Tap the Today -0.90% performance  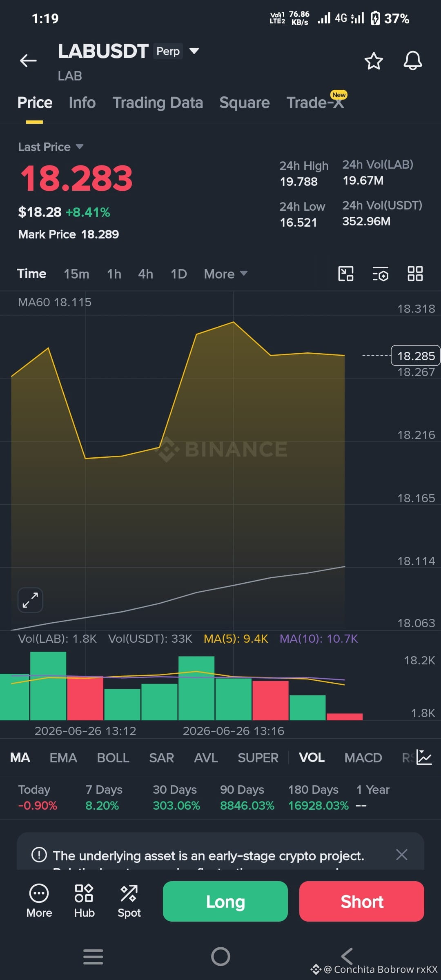tap(38, 797)
